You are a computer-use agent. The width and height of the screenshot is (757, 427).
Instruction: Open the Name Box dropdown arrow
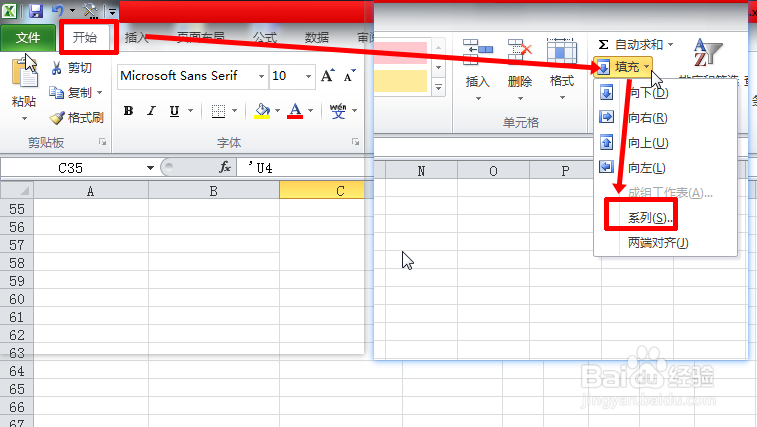(x=150, y=168)
